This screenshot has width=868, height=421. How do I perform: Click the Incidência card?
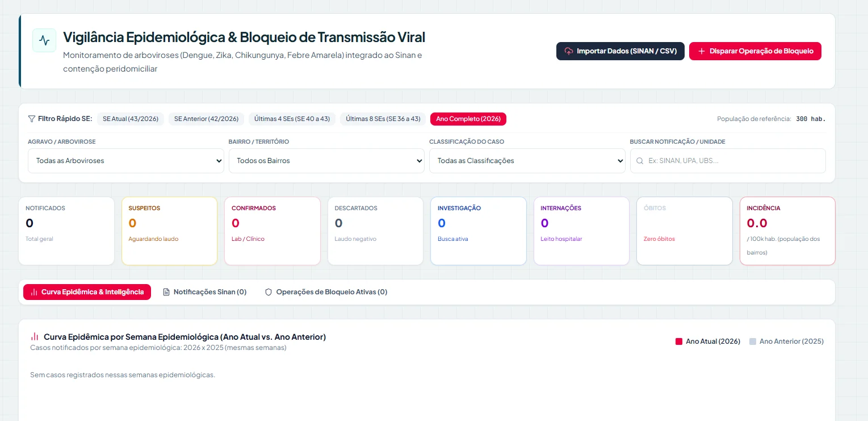point(788,231)
